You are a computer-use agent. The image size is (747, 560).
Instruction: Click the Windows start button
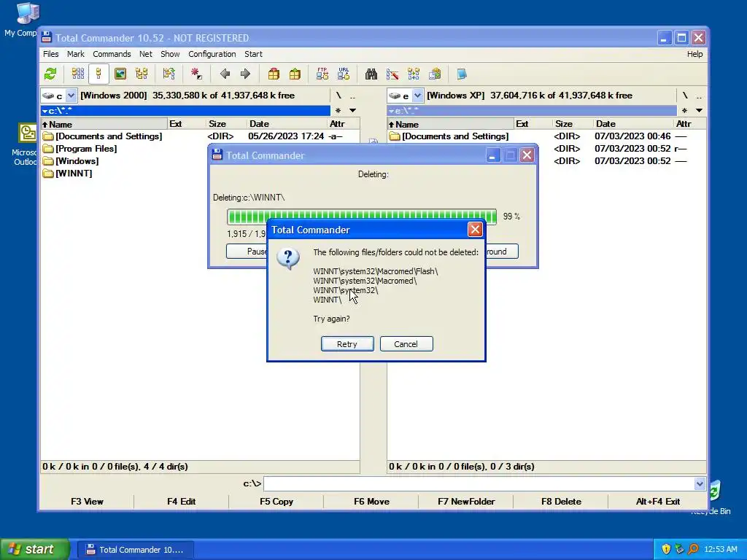coord(34,549)
